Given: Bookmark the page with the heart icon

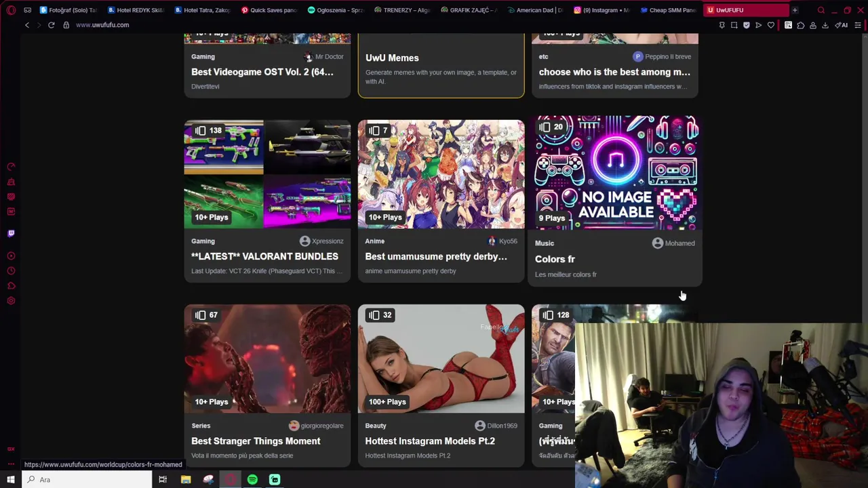Looking at the screenshot, I should (770, 25).
